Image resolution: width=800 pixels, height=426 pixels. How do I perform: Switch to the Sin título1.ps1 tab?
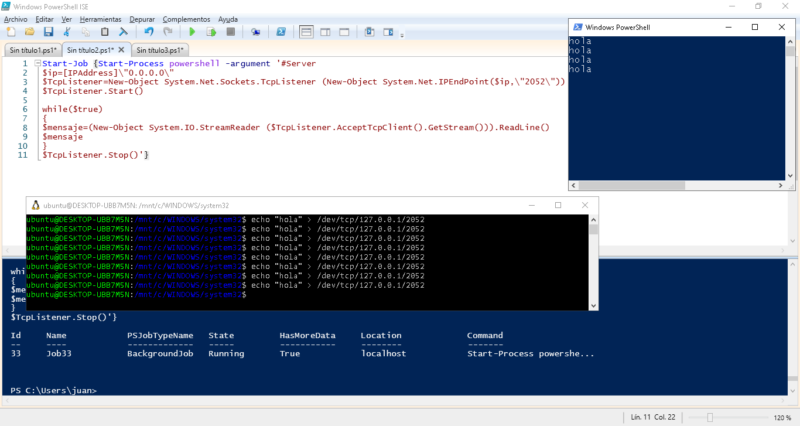32,50
